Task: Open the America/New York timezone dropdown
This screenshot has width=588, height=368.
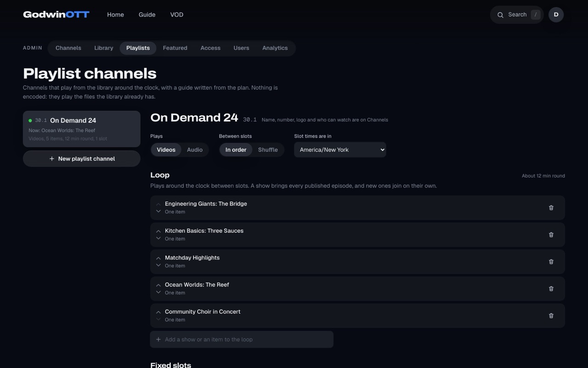Action: pyautogui.click(x=340, y=149)
